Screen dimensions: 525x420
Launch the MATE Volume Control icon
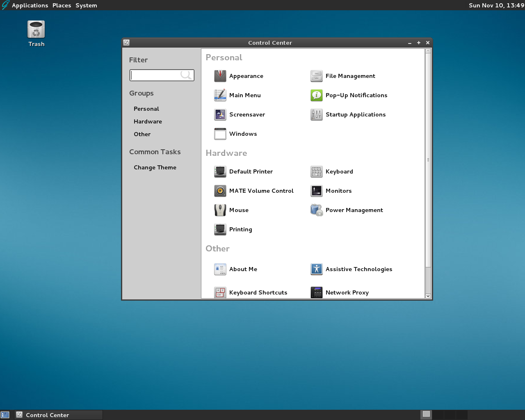pyautogui.click(x=220, y=191)
